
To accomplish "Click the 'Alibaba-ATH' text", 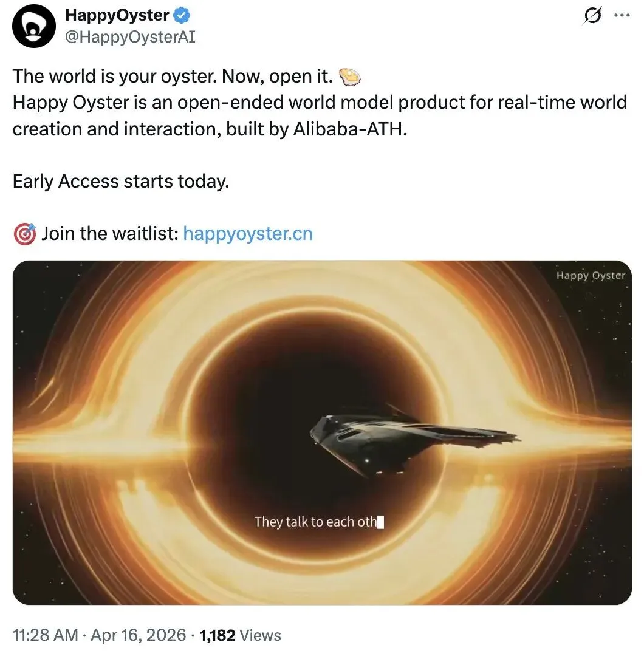I will (350, 129).
